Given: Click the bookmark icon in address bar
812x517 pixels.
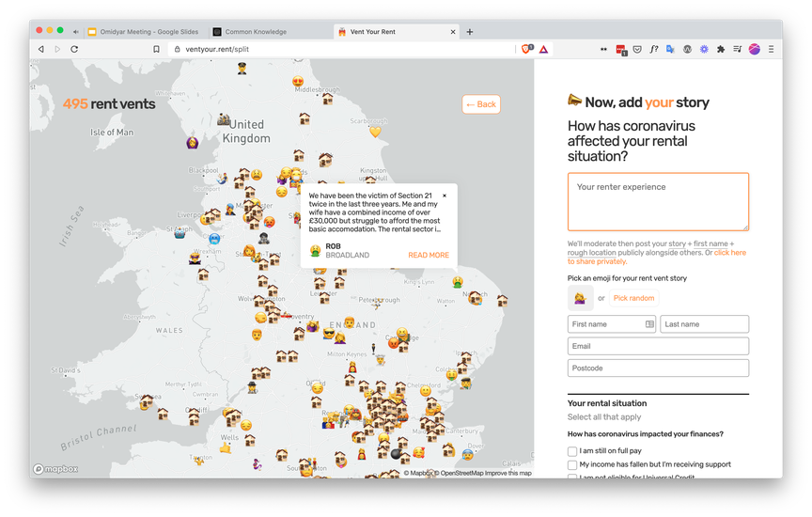Looking at the screenshot, I should tap(156, 49).
